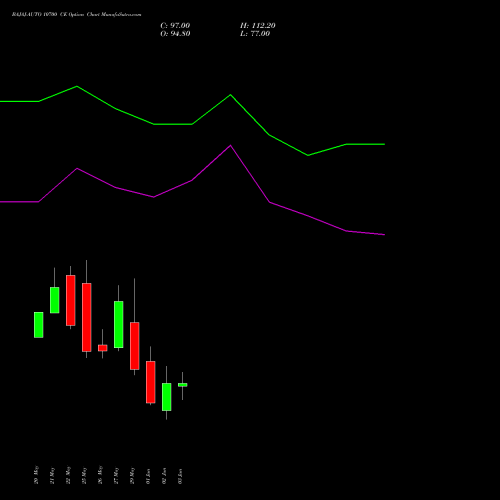This screenshot has width=500, height=500.
Task: Click the tall red candlestick above 25 May
Action: [87, 317]
